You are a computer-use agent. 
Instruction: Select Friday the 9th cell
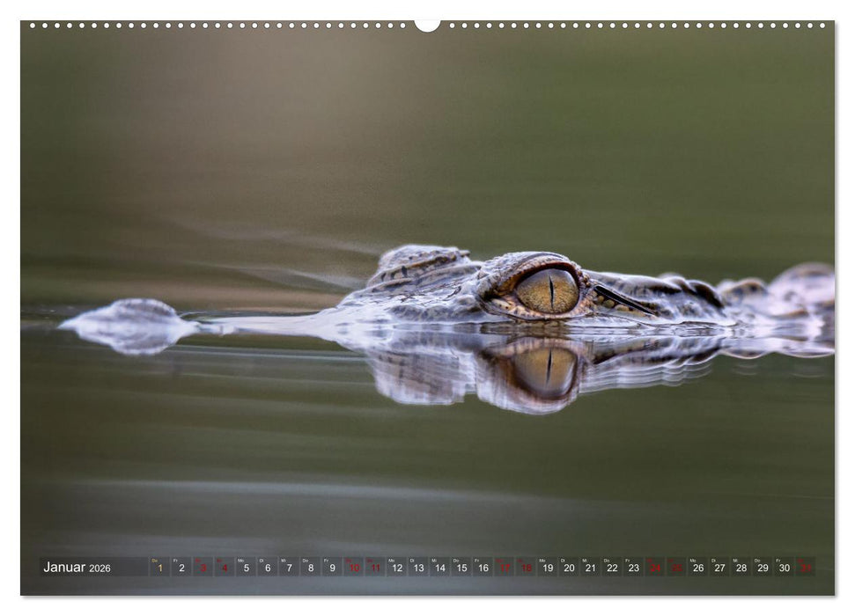pos(332,568)
